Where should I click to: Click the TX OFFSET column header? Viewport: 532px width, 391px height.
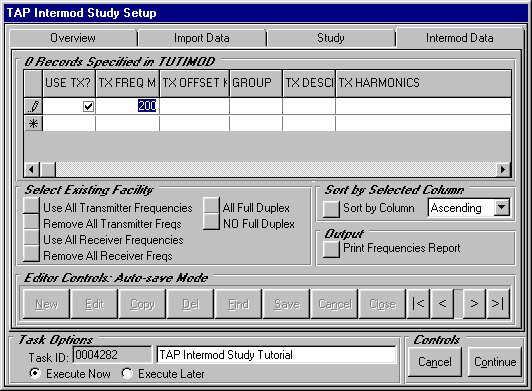click(194, 83)
